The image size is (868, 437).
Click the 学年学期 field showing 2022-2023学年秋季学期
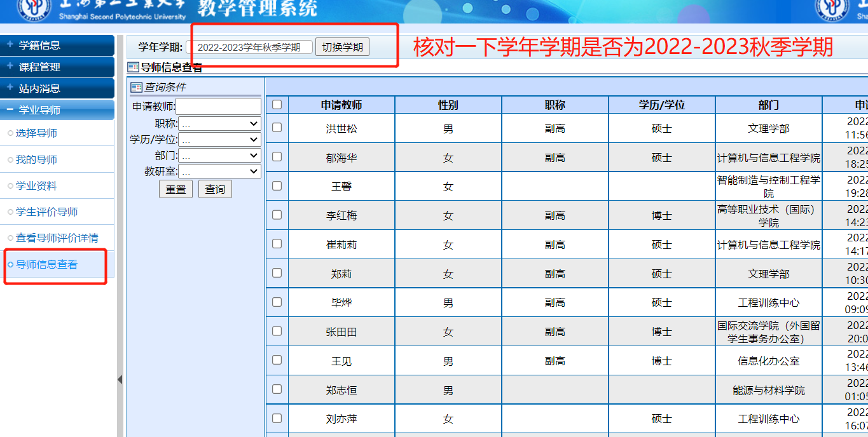tap(249, 47)
